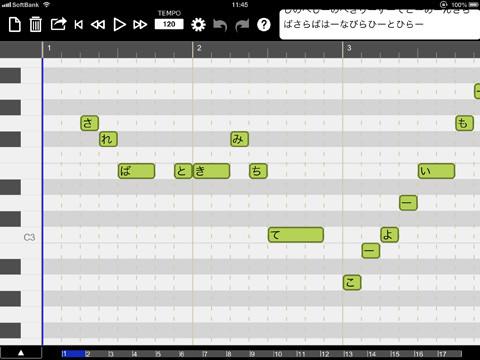Tap the trash can delete icon
Viewport: 480px width, 360px height.
point(36,25)
